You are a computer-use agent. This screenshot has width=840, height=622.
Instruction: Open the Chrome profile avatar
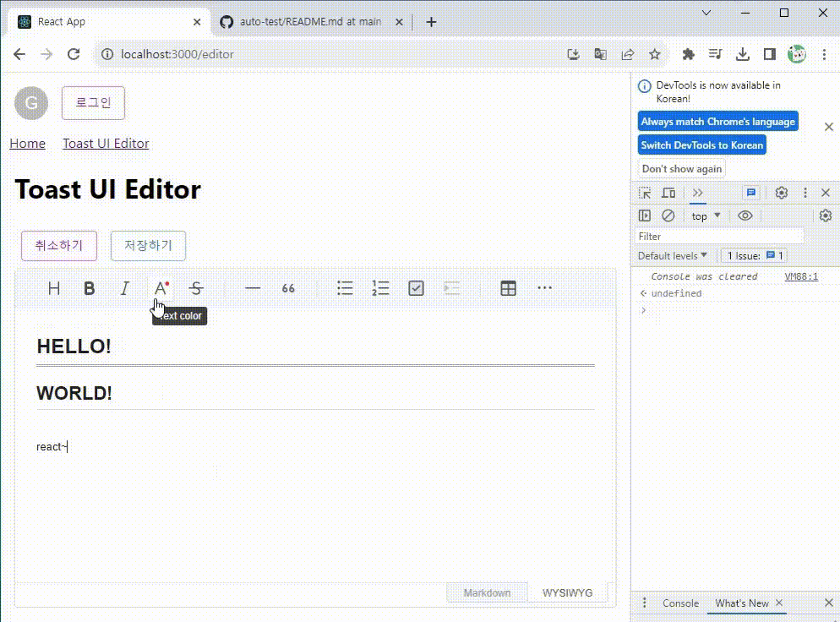(797, 54)
